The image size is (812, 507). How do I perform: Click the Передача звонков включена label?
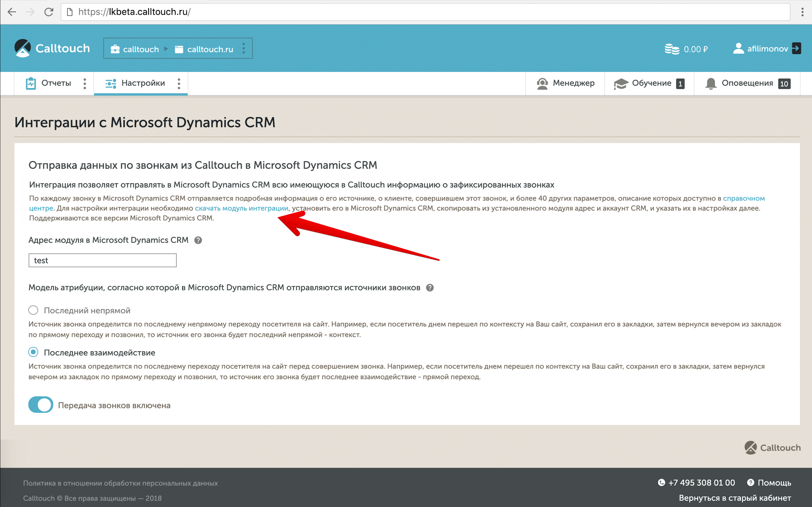pyautogui.click(x=114, y=405)
